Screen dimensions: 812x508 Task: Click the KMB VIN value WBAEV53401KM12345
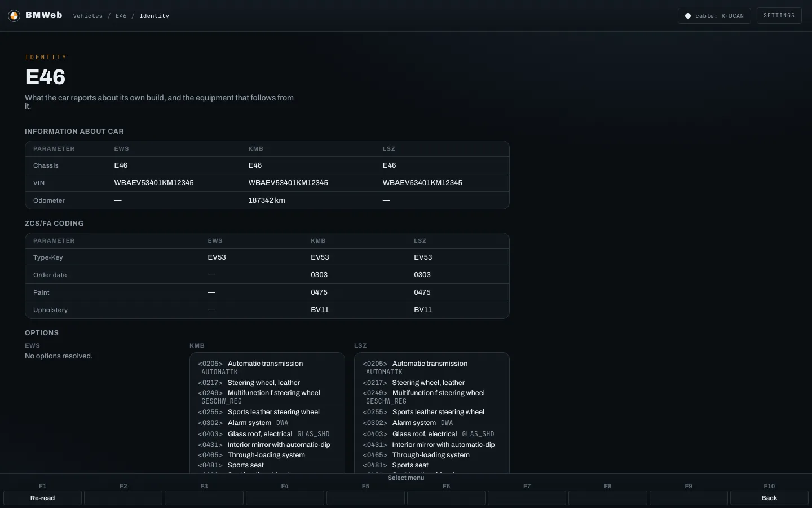[288, 183]
